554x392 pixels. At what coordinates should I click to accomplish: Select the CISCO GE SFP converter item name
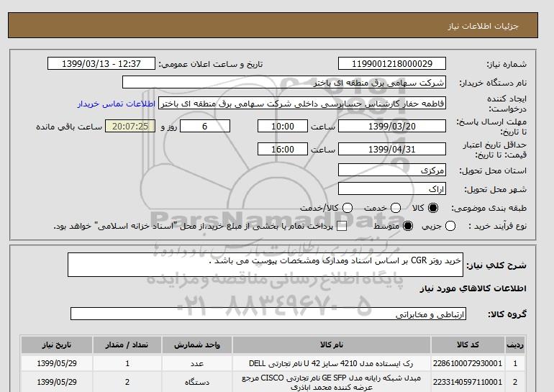click(x=331, y=383)
